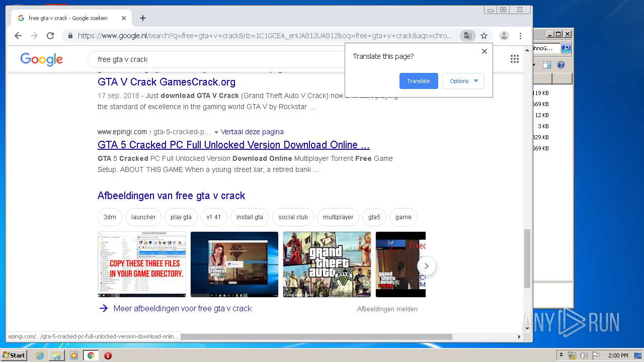Click 'Afbeeldingen melden' link

click(x=387, y=309)
